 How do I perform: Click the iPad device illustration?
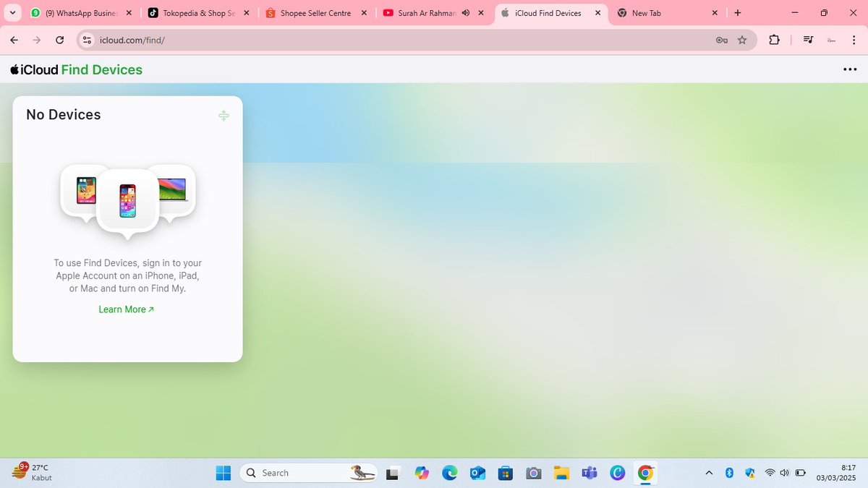pyautogui.click(x=86, y=189)
